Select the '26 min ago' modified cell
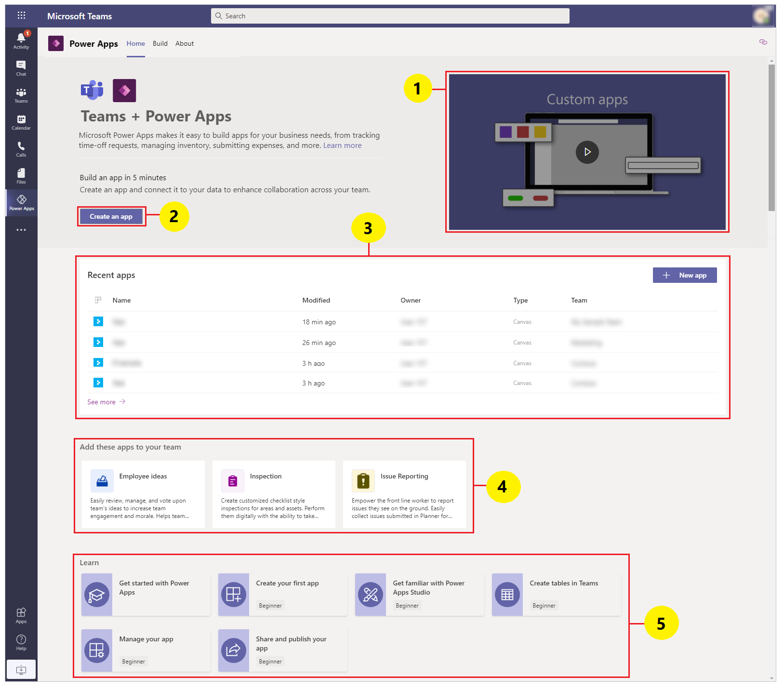Image resolution: width=784 pixels, height=690 pixels. (319, 343)
